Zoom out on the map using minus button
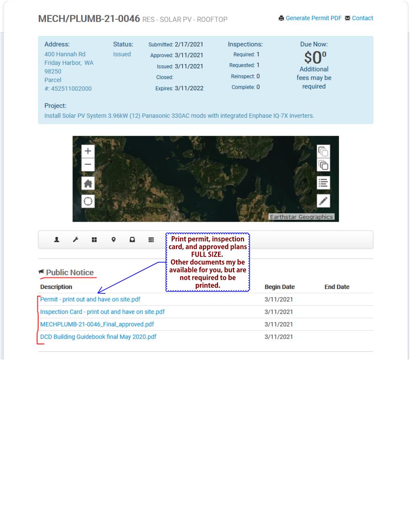This screenshot has height=532, width=411. click(x=87, y=165)
